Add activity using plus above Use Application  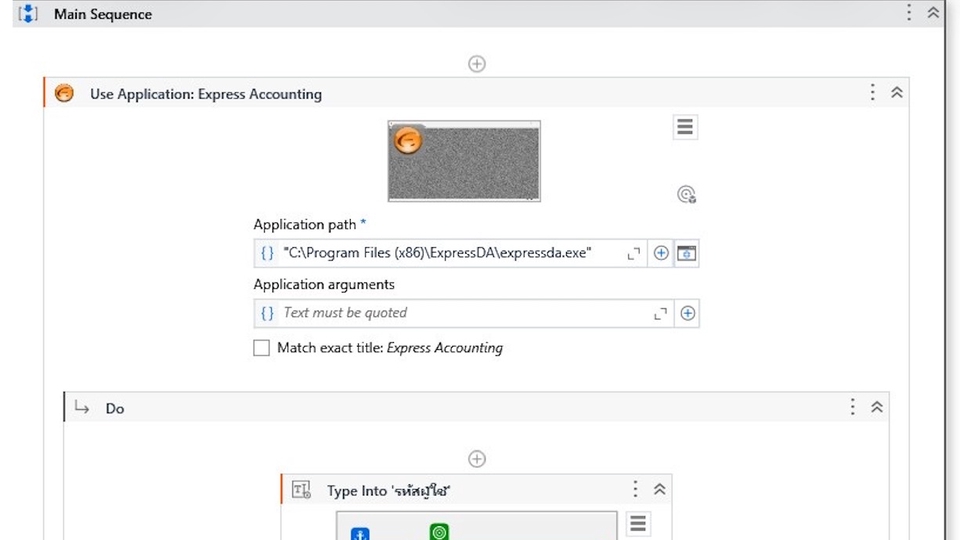point(477,64)
